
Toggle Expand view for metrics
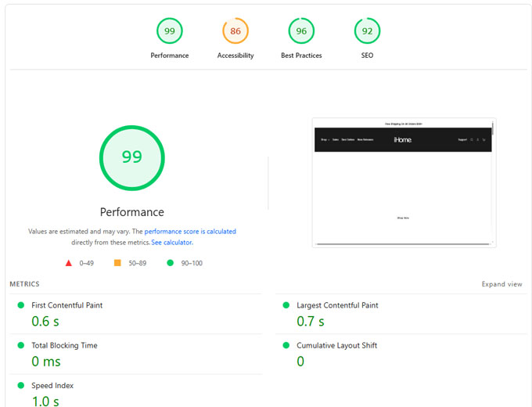coord(501,284)
